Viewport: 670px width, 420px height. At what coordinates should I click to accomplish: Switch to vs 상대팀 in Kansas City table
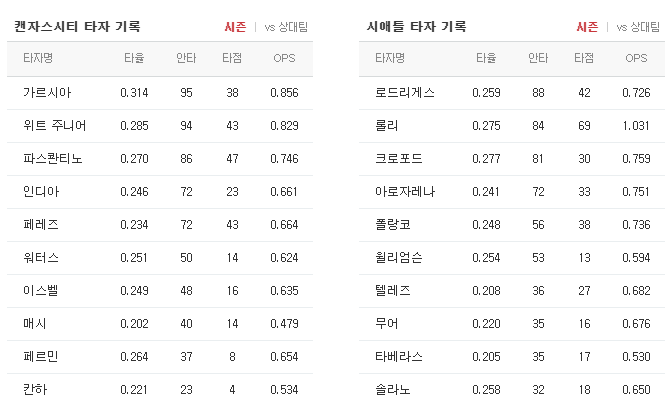click(286, 27)
